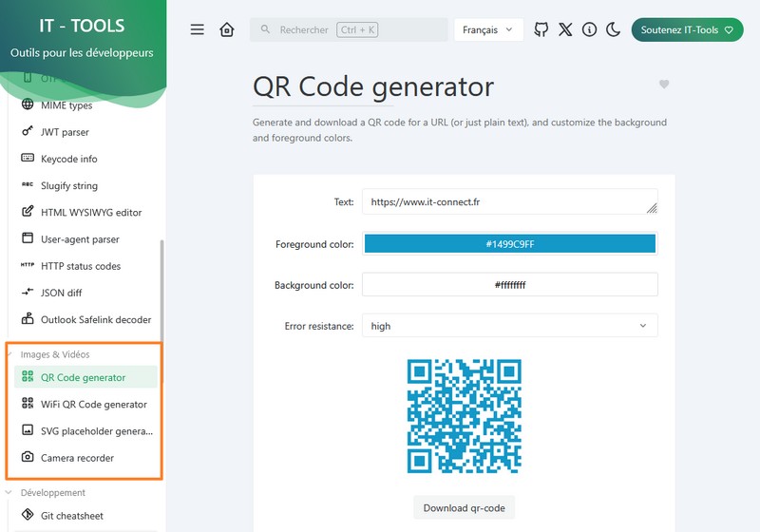The height and width of the screenshot is (532, 760).
Task: Go to home via house icon
Action: pos(226,29)
